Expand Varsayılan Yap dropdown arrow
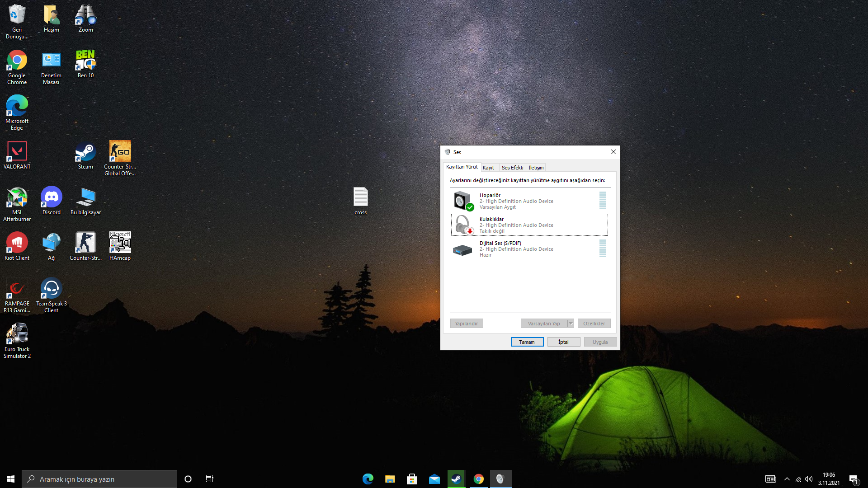The width and height of the screenshot is (868, 488). (x=571, y=324)
